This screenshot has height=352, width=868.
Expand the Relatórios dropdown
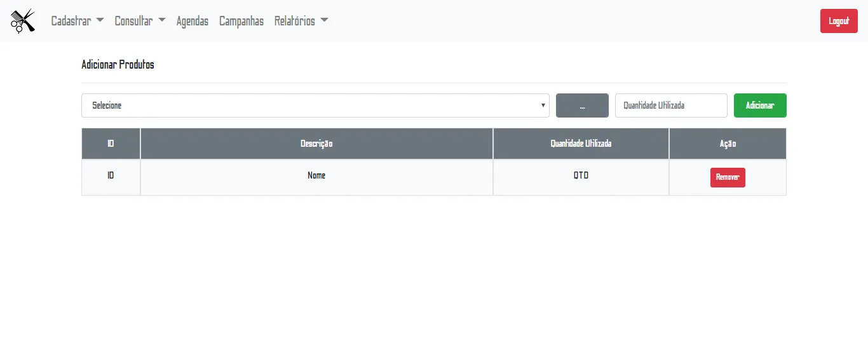point(301,21)
